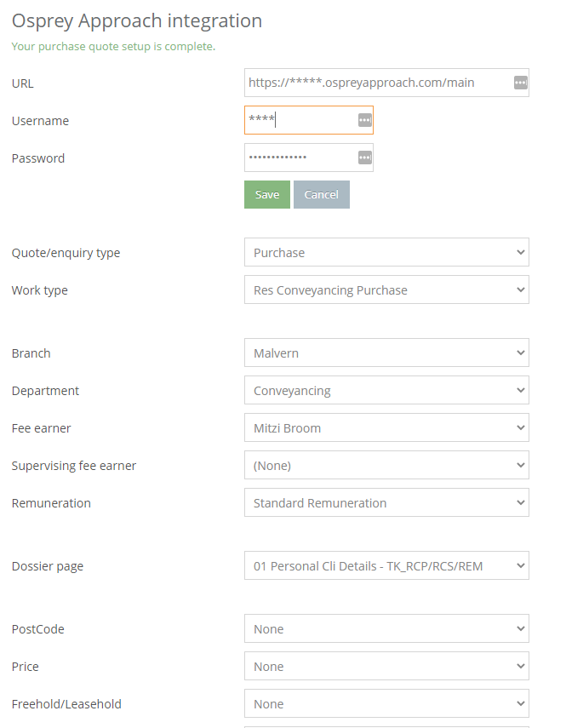The width and height of the screenshot is (566, 728).
Task: Expand the Dossier page dropdown
Action: coord(386,566)
